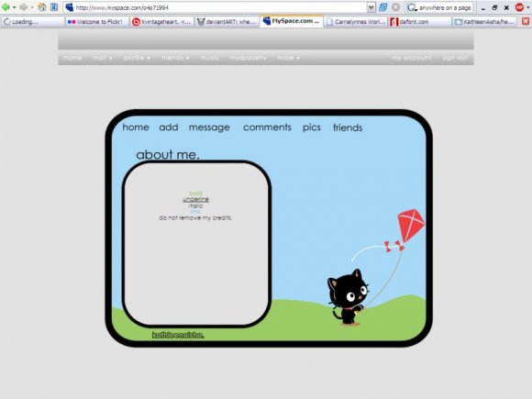Switch to the Xvintageheart tab

click(x=162, y=22)
